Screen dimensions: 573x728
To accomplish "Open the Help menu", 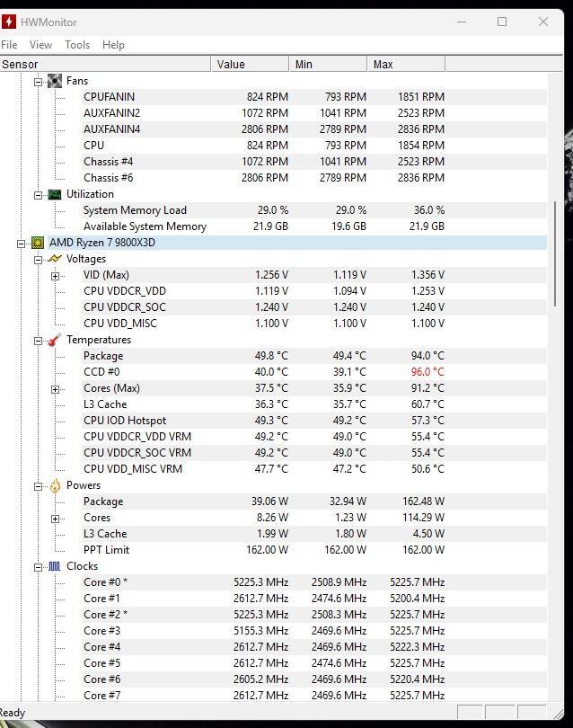I will click(x=114, y=45).
